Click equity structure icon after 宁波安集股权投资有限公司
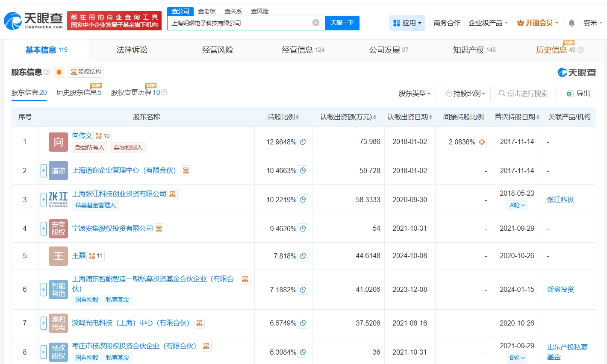The width and height of the screenshot is (607, 364). point(159,229)
